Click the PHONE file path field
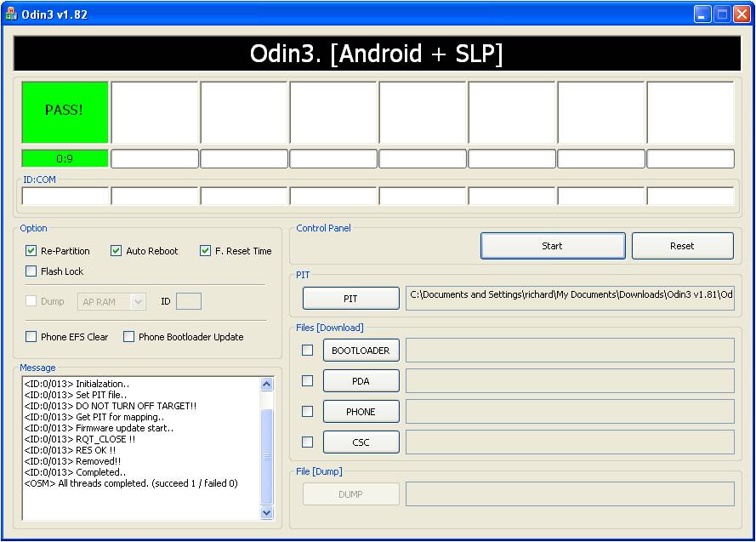This screenshot has width=756, height=542. (x=570, y=412)
